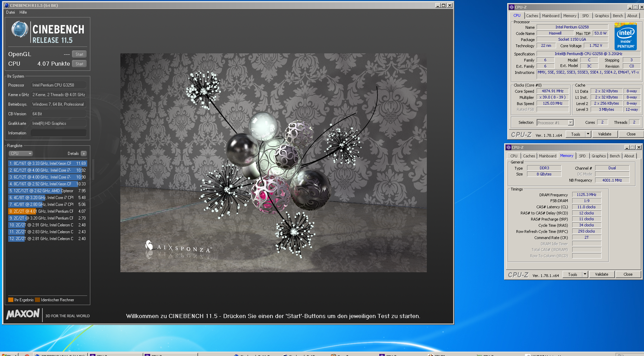The width and height of the screenshot is (644, 356).
Task: Select highlighted row 8 Pentium 4.01 GHz
Action: tap(48, 211)
